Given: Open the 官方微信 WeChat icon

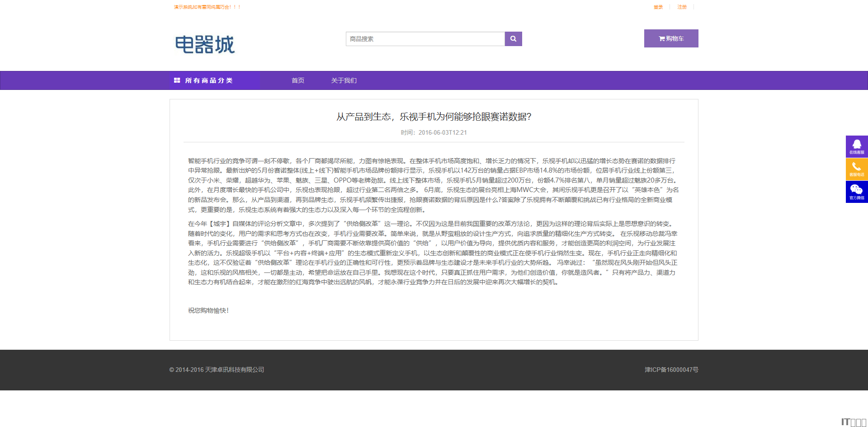Looking at the screenshot, I should [x=857, y=192].
